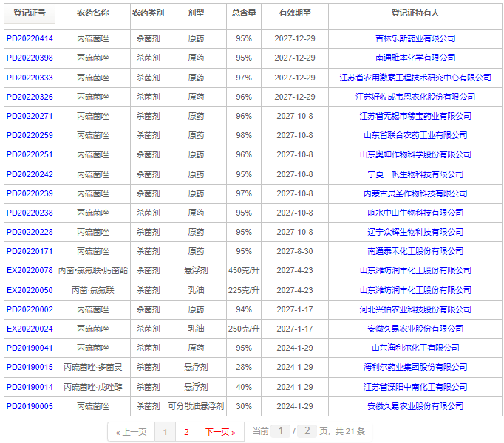Open registration link PD20220259

[30, 135]
